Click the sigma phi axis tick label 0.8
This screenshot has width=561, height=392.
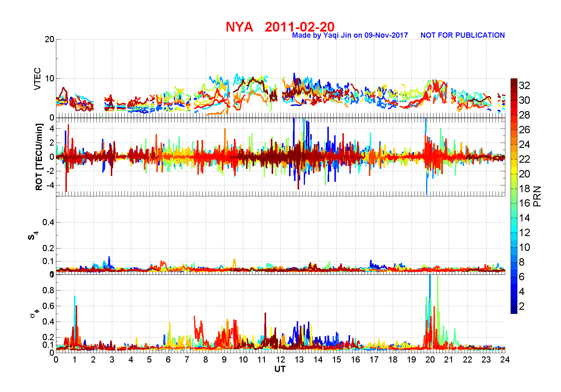[48, 290]
